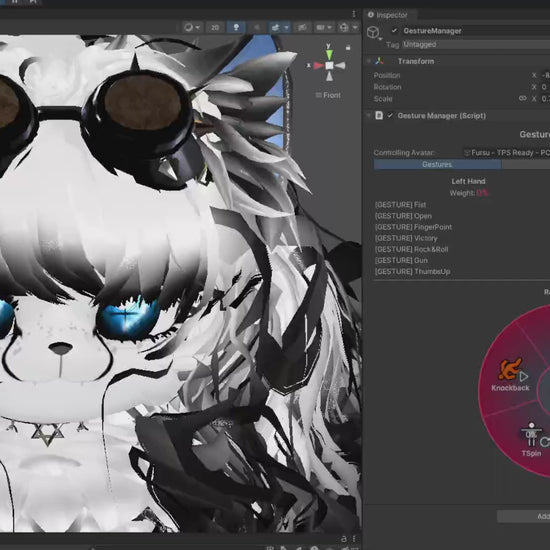This screenshot has width=550, height=550.
Task: Toggle hidden objects visibility icon
Action: (302, 27)
